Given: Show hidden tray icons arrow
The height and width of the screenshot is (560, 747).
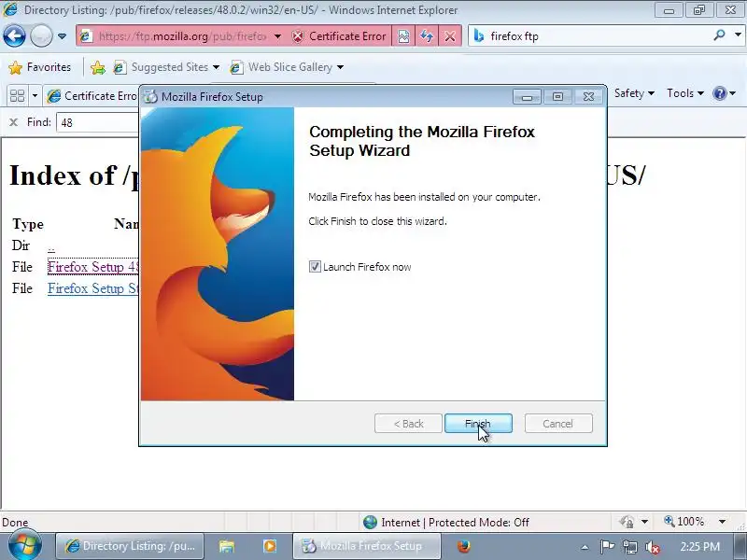Looking at the screenshot, I should pos(585,547).
